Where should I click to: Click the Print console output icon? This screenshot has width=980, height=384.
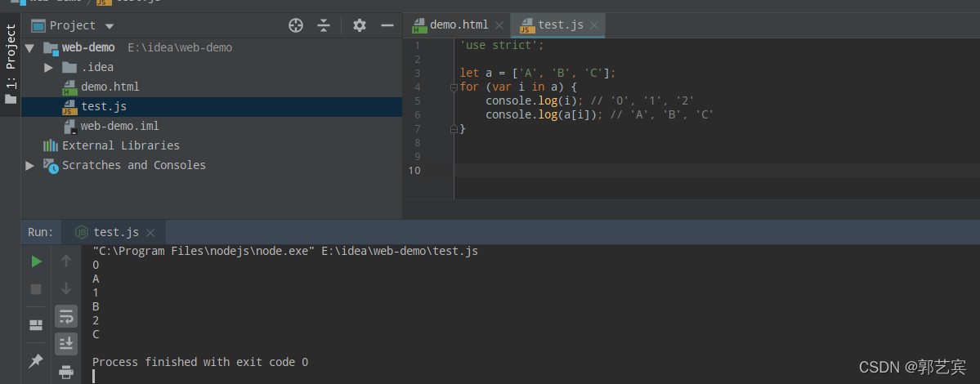pyautogui.click(x=66, y=372)
